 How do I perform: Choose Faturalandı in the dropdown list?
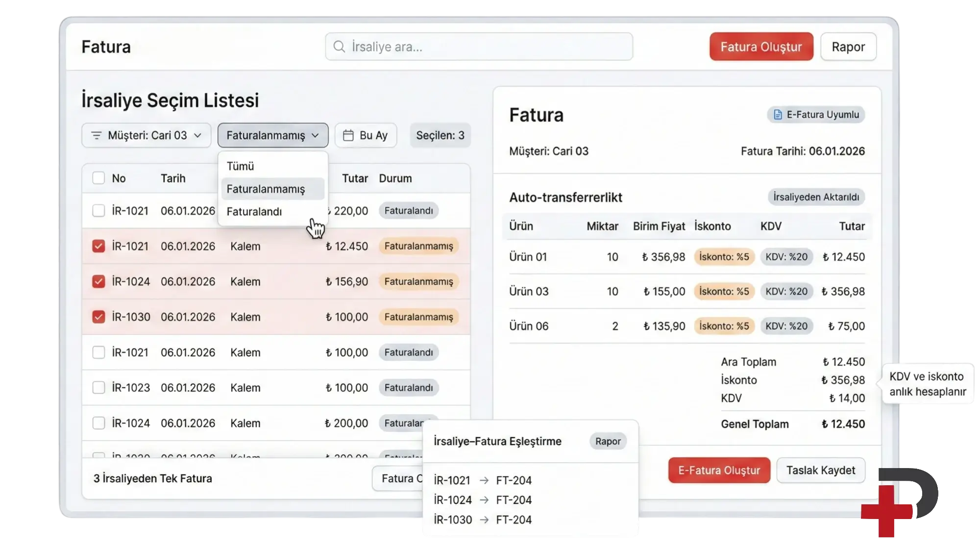254,212
